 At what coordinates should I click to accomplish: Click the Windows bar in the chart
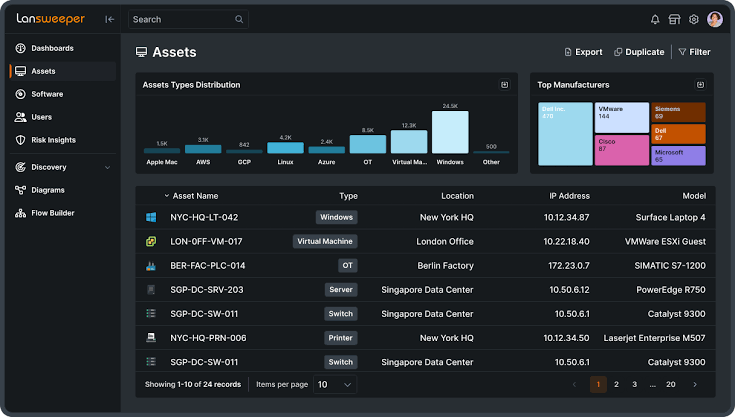click(x=450, y=132)
